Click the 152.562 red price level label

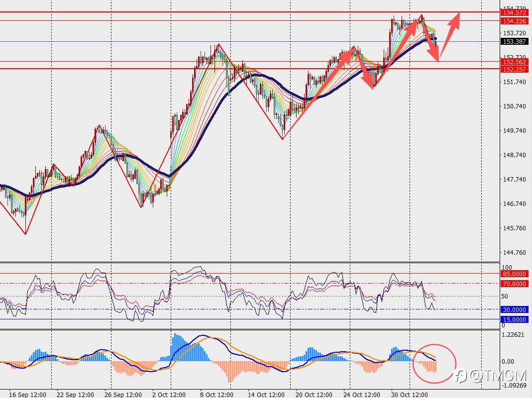coord(515,62)
